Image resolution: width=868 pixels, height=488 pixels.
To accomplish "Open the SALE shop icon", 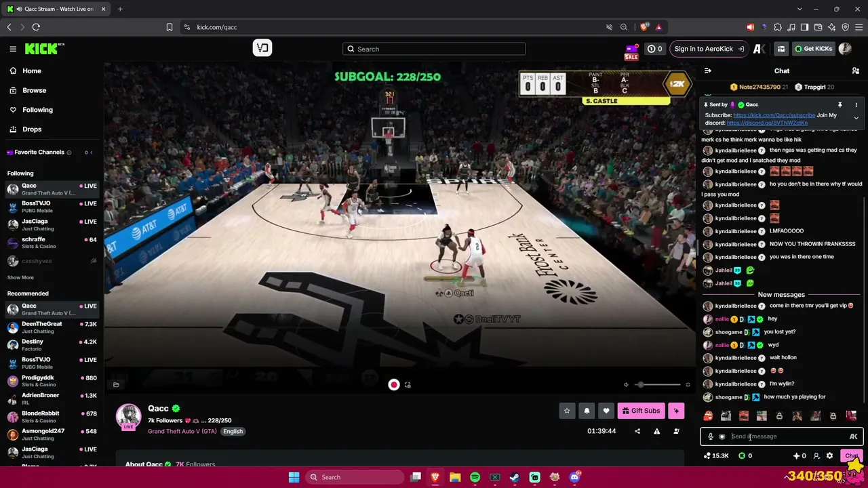I will pyautogui.click(x=631, y=52).
